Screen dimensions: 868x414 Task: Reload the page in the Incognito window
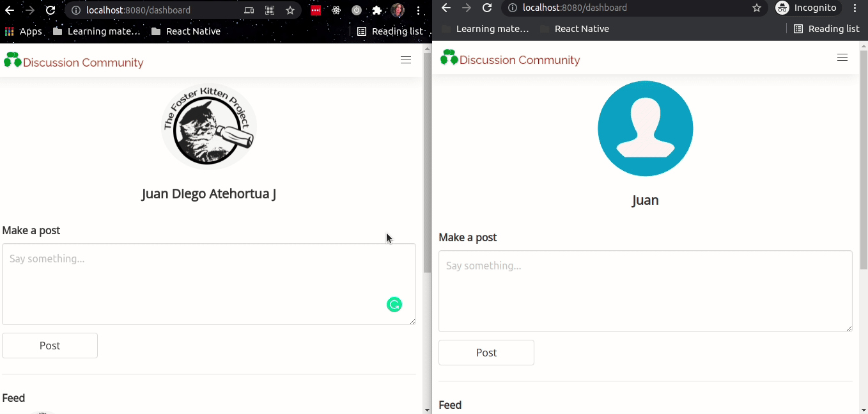pos(487,8)
